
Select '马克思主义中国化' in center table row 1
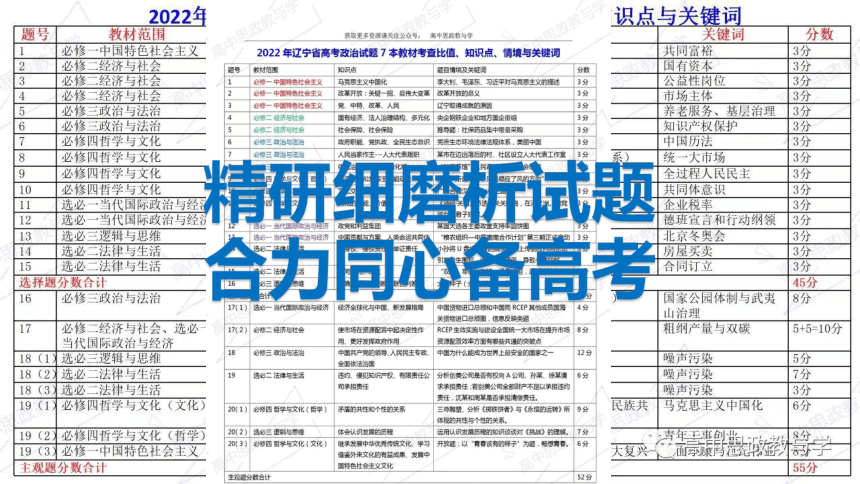coord(362,82)
